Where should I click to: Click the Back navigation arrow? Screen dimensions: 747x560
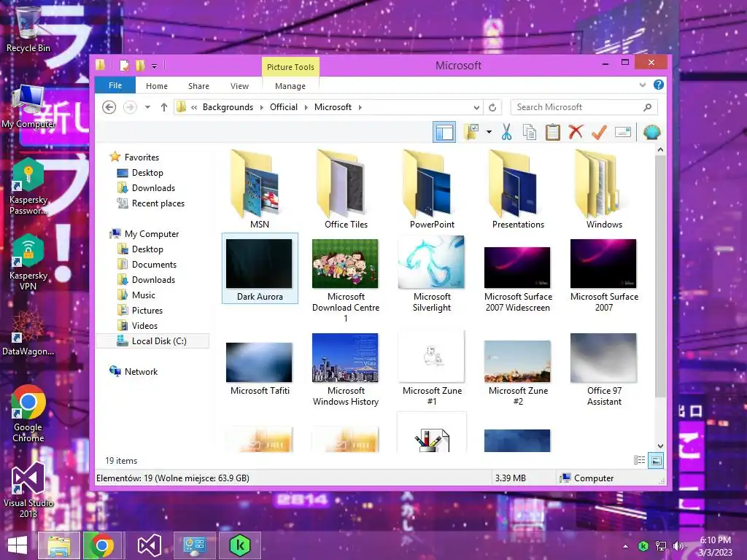tap(109, 107)
